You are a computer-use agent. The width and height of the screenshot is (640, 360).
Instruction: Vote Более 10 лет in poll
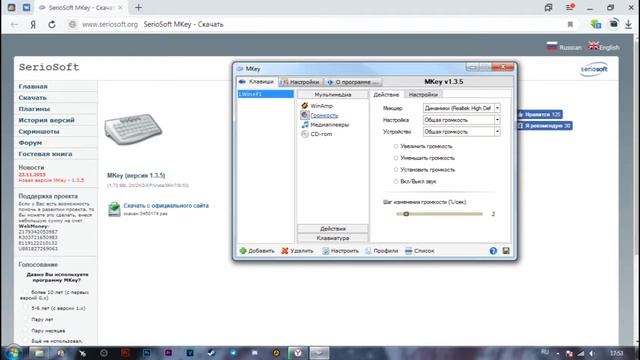click(x=27, y=292)
